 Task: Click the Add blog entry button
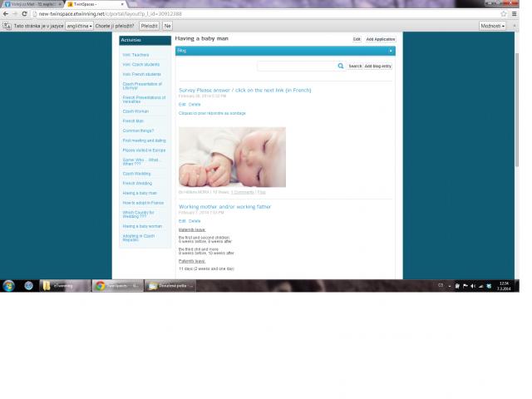(x=378, y=66)
